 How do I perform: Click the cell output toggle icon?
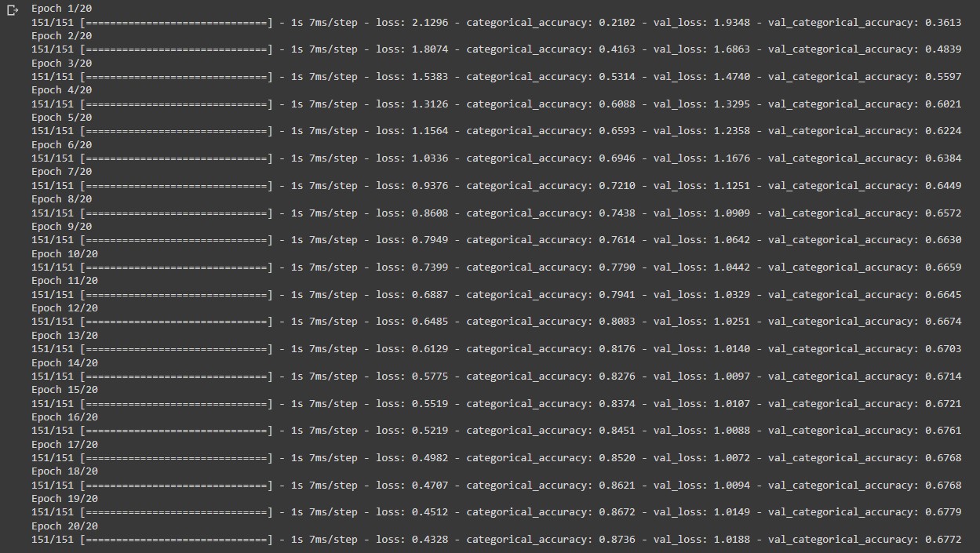click(x=12, y=9)
